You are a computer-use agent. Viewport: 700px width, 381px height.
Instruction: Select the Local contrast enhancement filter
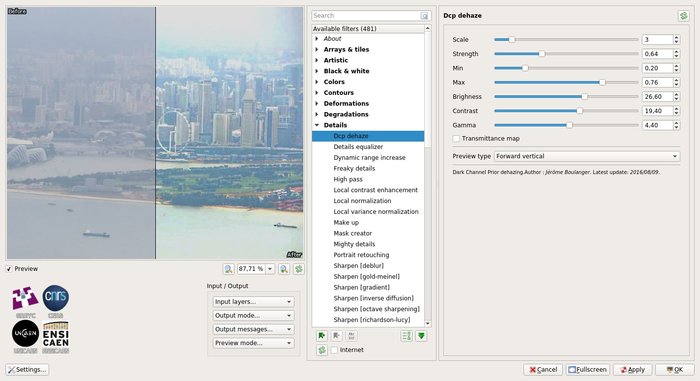(375, 190)
